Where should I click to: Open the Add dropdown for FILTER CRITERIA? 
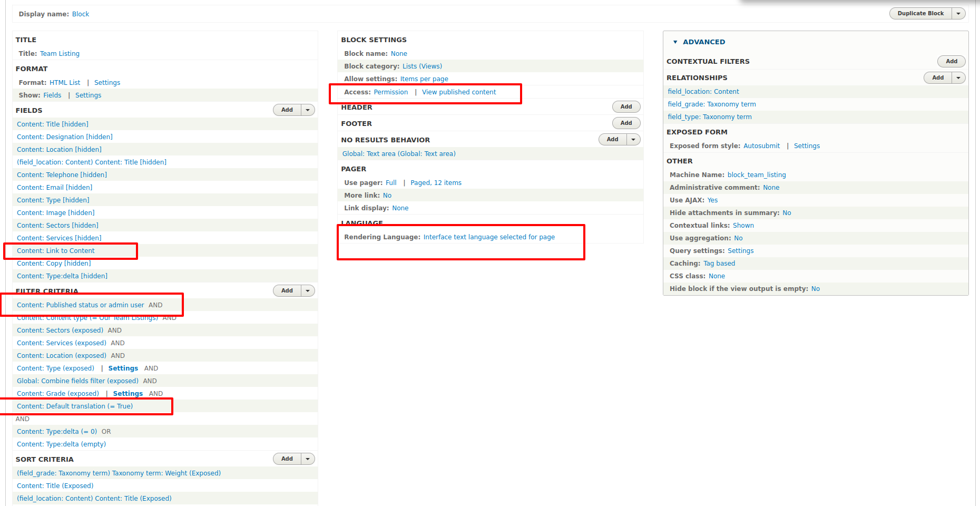tap(308, 290)
